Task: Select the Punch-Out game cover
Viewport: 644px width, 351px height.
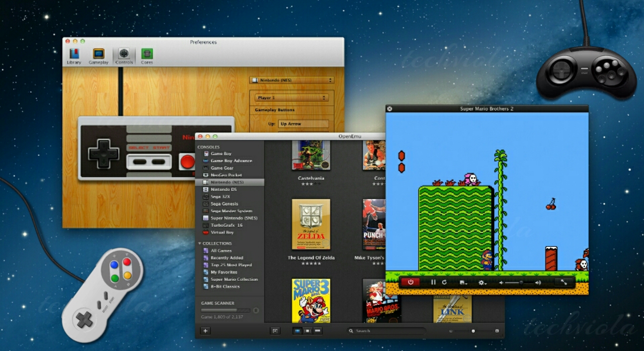Action: click(374, 224)
